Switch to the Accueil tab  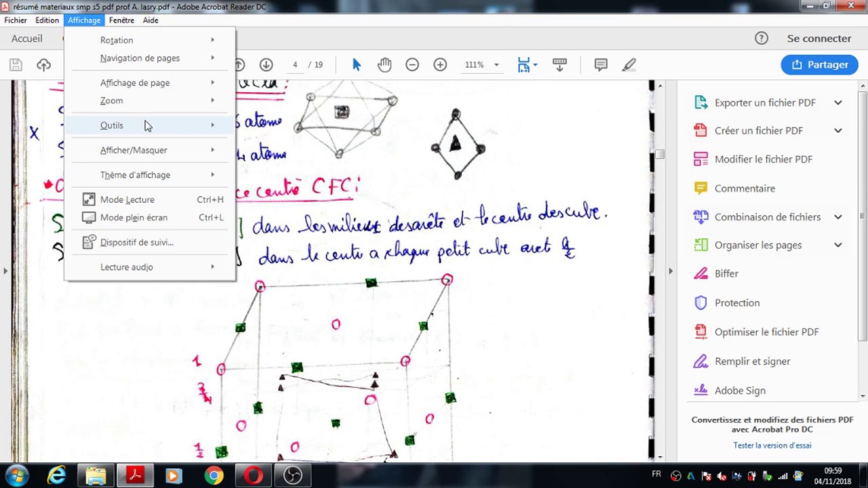(26, 39)
